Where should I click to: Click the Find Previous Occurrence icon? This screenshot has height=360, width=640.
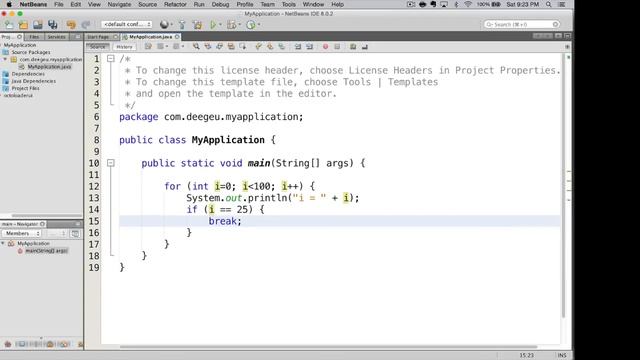[x=208, y=47]
